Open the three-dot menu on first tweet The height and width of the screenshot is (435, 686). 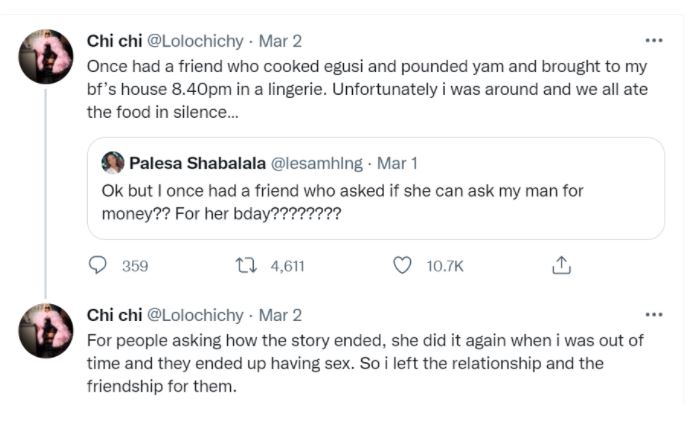[x=654, y=41]
